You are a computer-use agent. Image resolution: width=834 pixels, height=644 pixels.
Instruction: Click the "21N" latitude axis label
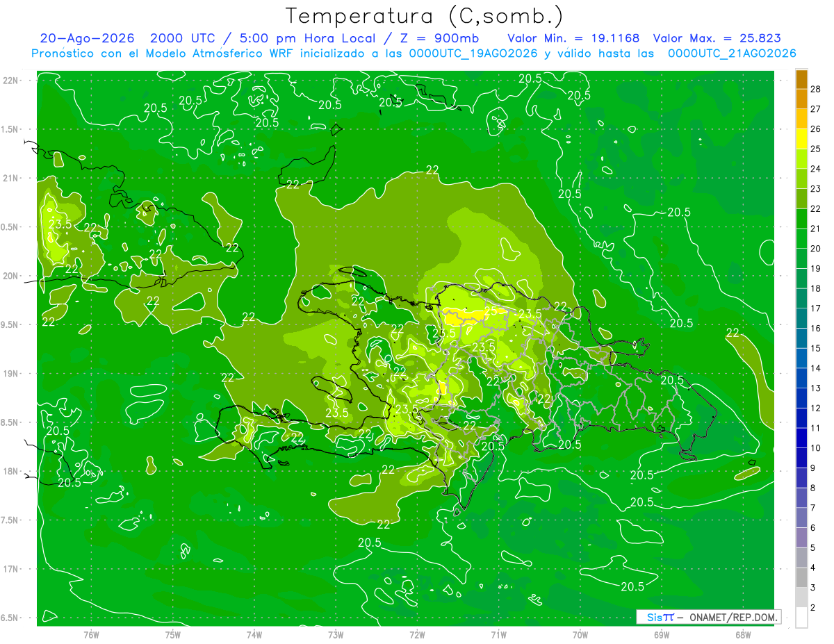tap(11, 179)
